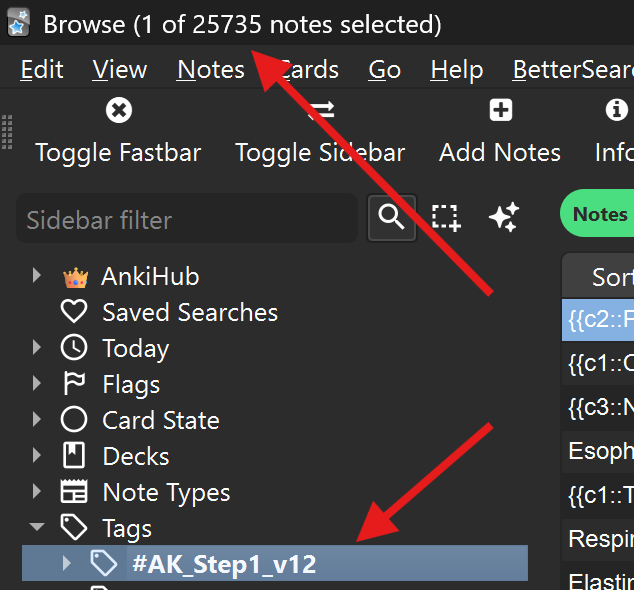Click the Toggle Sidebar icon
Image resolution: width=634 pixels, height=590 pixels.
(x=321, y=110)
